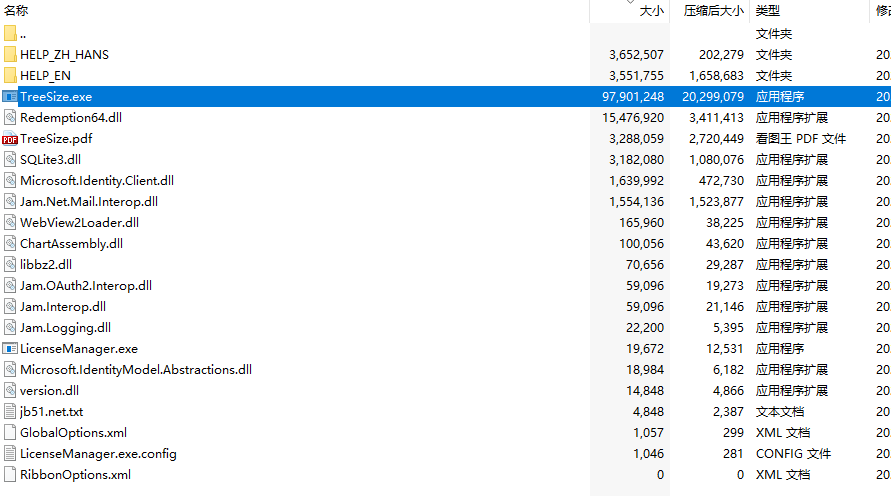Select the file name libbz2.dll
Viewport: 891px width, 496px height.
(x=45, y=265)
